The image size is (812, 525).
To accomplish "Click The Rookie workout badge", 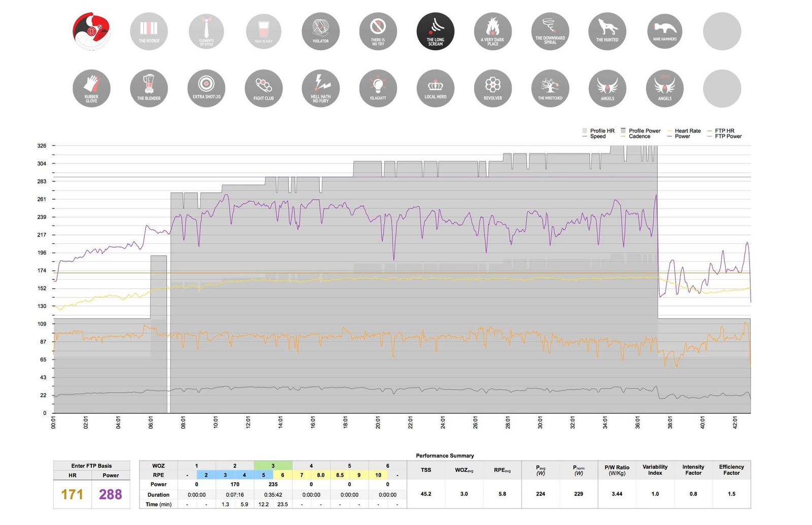I will 149,31.
